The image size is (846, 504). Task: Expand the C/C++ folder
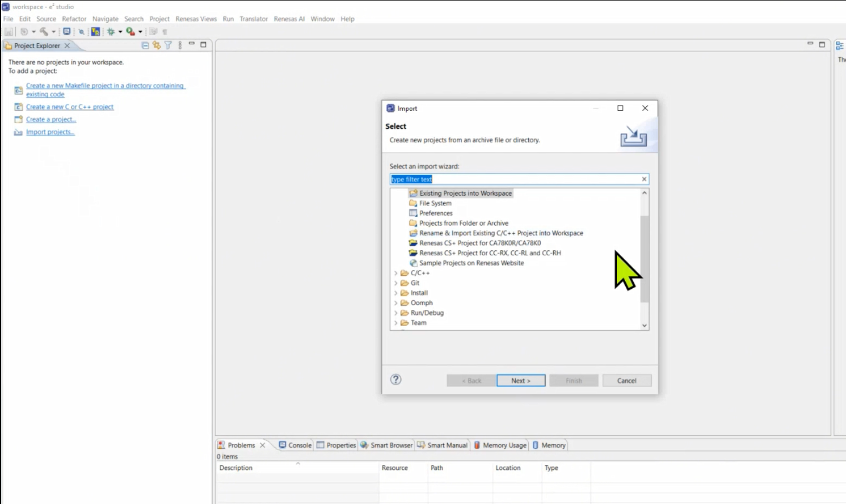pos(396,273)
